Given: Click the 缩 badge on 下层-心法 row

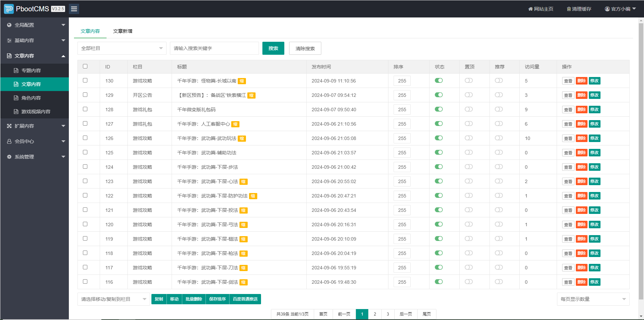Looking at the screenshot, I should click(x=243, y=182).
